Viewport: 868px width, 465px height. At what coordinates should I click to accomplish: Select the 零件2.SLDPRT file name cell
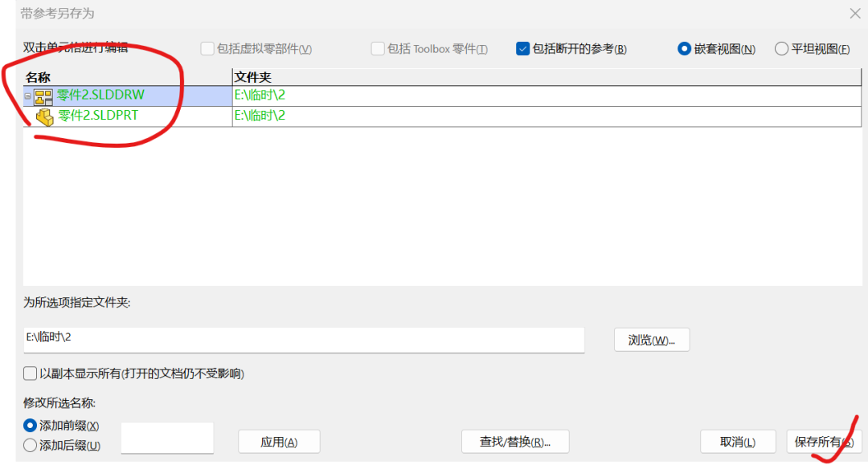pyautogui.click(x=98, y=116)
